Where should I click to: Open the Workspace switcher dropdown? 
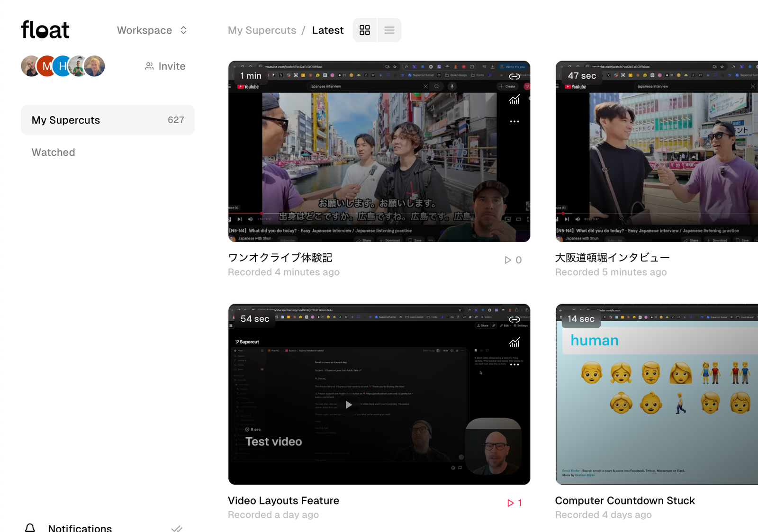tap(152, 30)
